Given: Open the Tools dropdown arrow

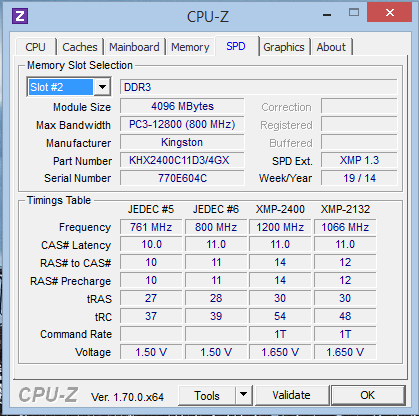Looking at the screenshot, I should 244,395.
